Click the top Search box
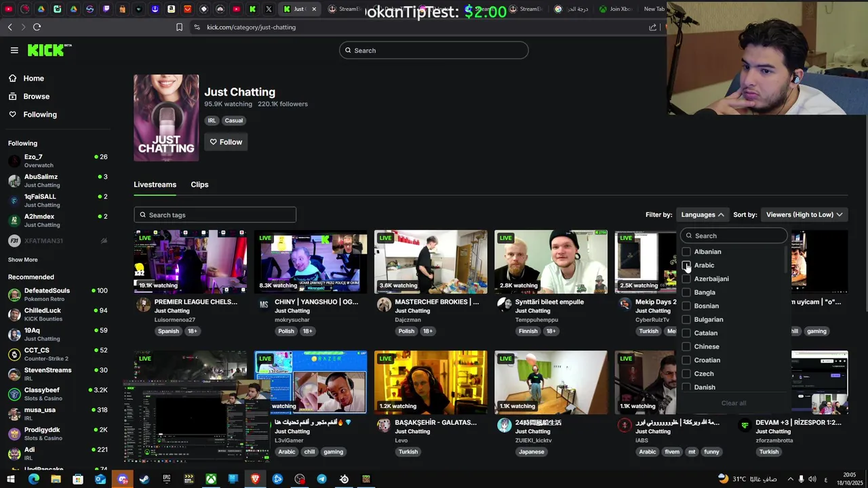This screenshot has height=488, width=868. pos(434,50)
